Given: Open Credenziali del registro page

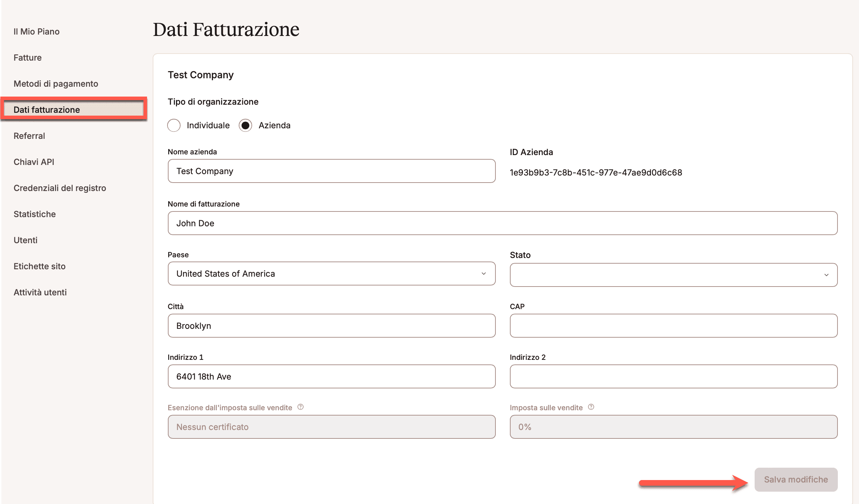Looking at the screenshot, I should (60, 188).
